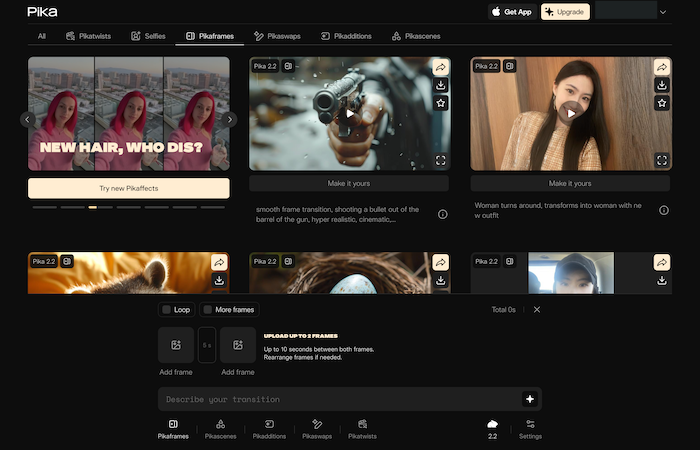Enable the Loop checkbox
This screenshot has height=450, width=700.
167,310
